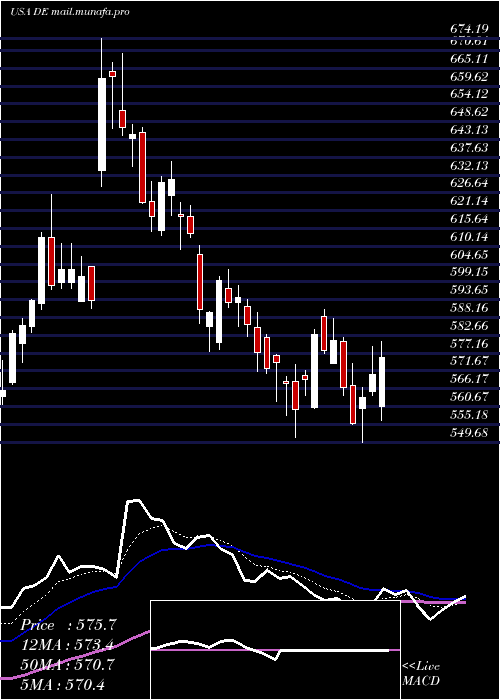Select the 632.13 price axis label

469,166
